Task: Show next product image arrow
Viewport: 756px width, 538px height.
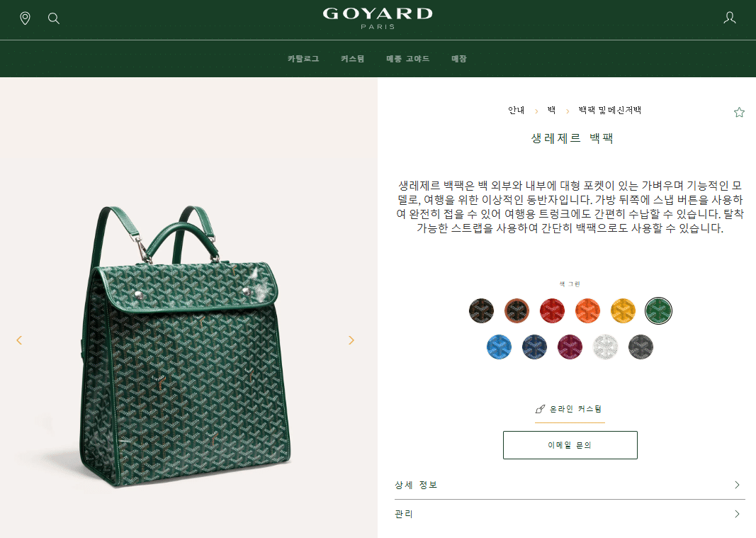Action: (351, 340)
